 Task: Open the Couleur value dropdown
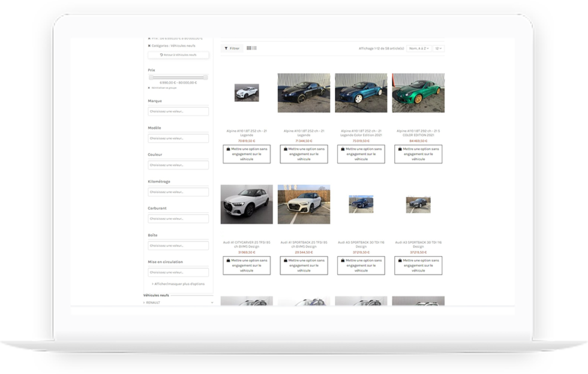[x=179, y=165]
